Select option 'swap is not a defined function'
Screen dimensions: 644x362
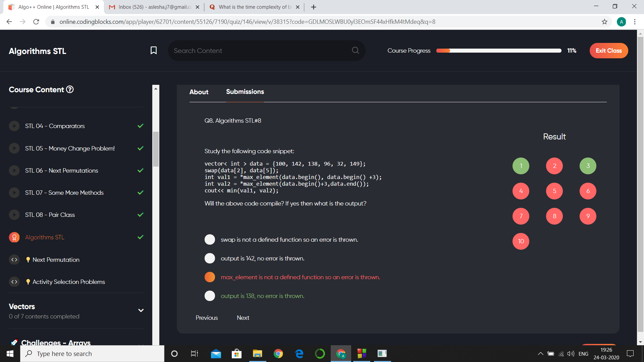tap(210, 239)
